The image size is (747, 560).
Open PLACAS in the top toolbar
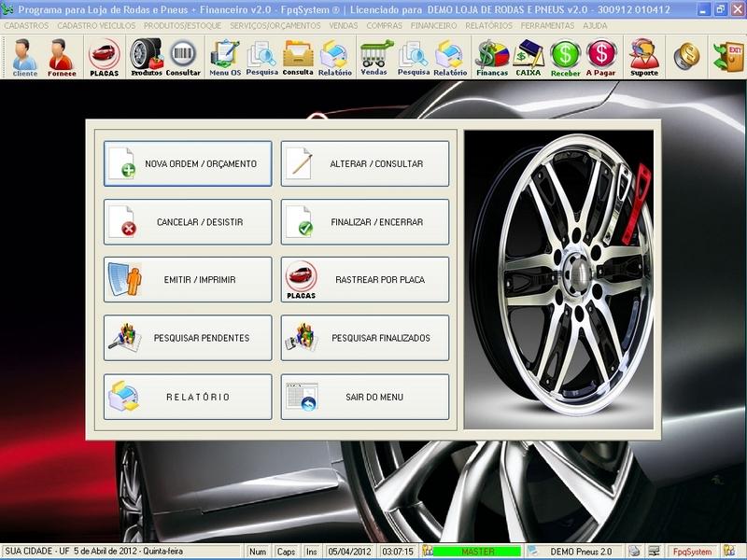point(104,58)
